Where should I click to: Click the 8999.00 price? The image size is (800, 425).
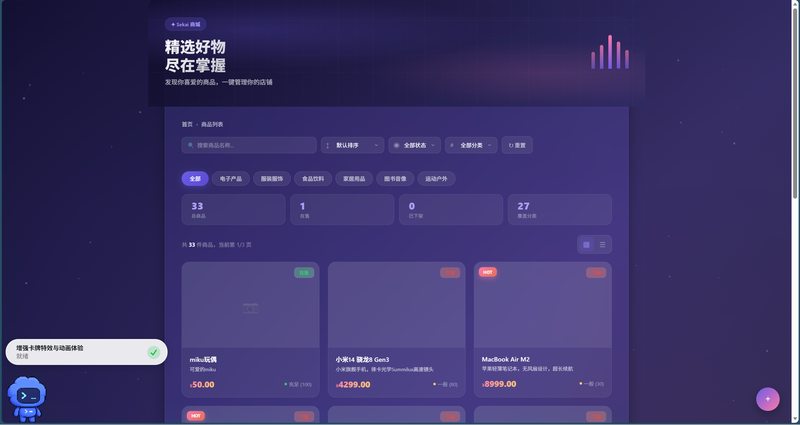pos(499,384)
